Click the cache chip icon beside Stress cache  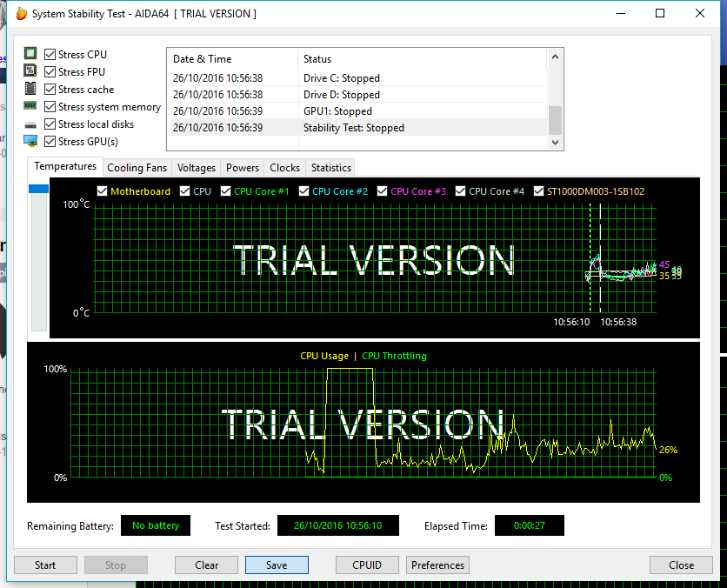pos(30,88)
